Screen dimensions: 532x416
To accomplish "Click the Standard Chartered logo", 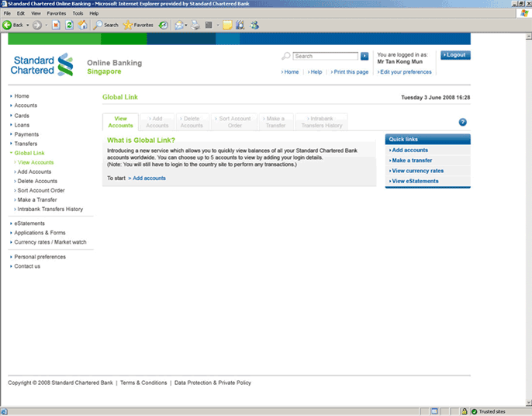I will 42,65.
